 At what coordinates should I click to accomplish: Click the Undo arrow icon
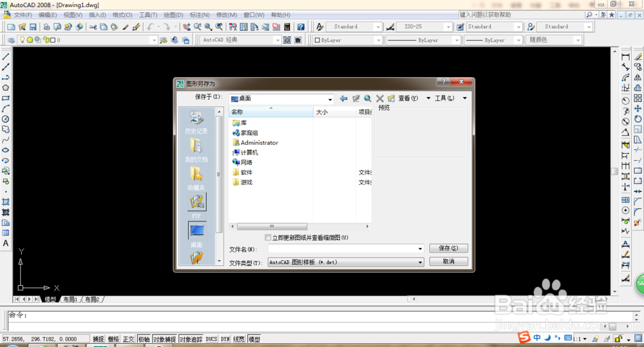[x=150, y=26]
